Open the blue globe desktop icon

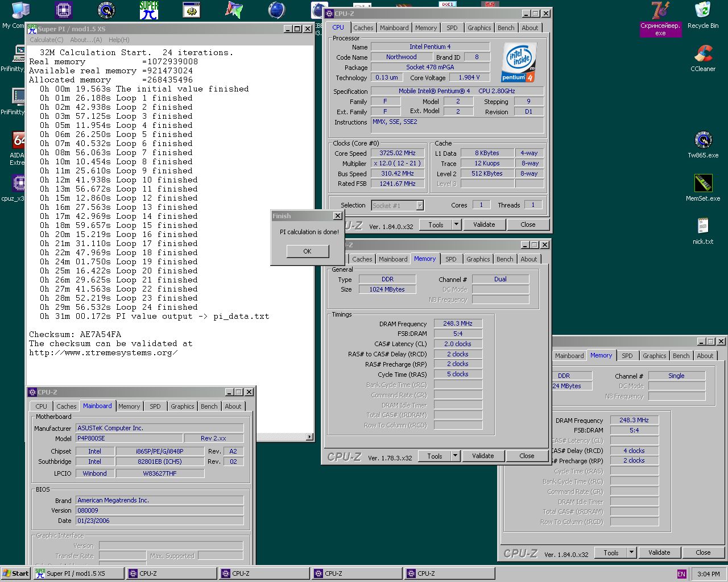point(276,10)
